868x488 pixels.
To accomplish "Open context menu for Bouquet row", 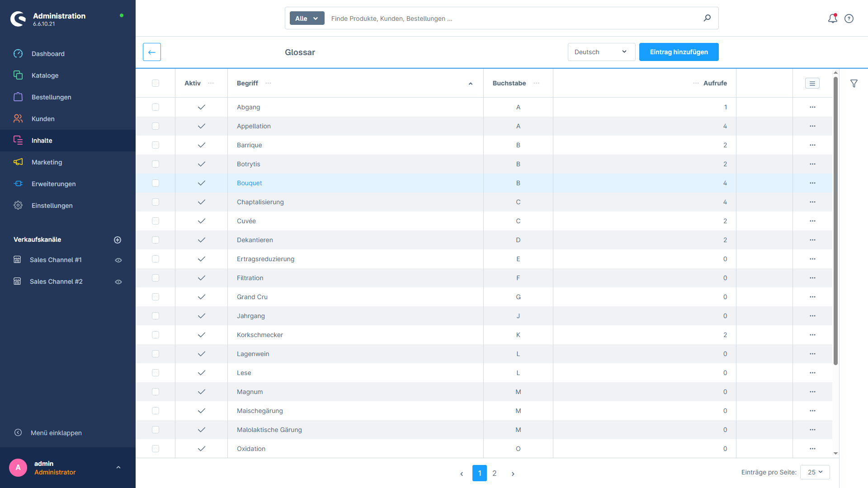I will [x=812, y=183].
